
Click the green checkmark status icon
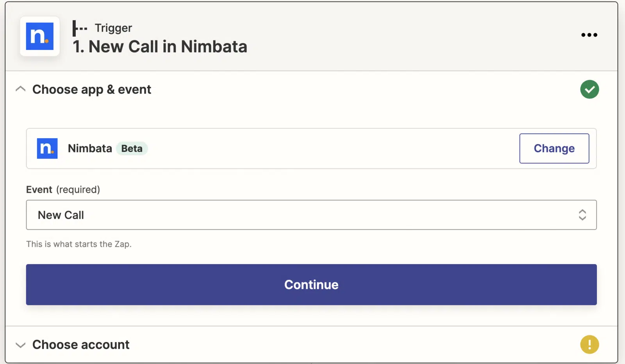[589, 89]
